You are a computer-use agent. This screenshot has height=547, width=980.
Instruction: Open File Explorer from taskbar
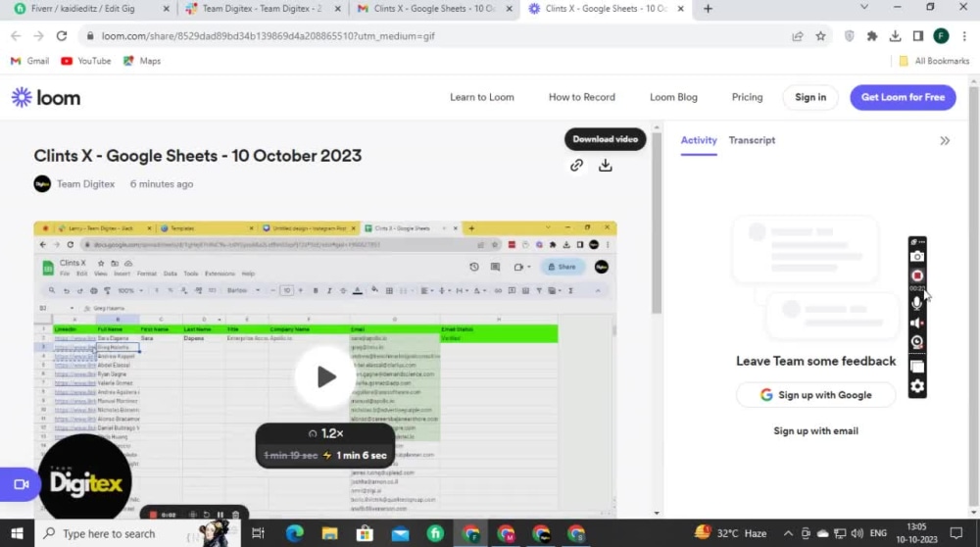pyautogui.click(x=329, y=533)
